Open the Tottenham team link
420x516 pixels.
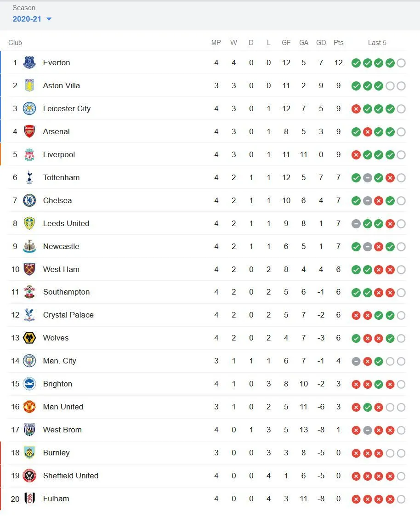61,177
